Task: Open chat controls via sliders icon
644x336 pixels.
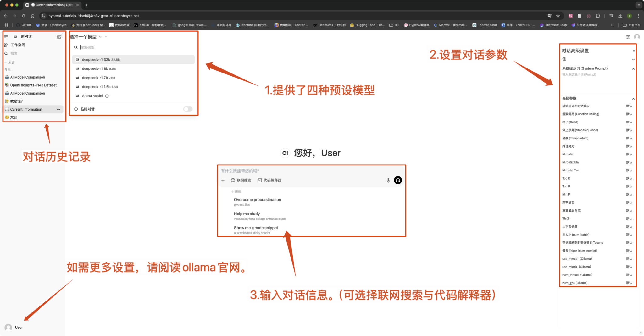Action: coord(628,37)
